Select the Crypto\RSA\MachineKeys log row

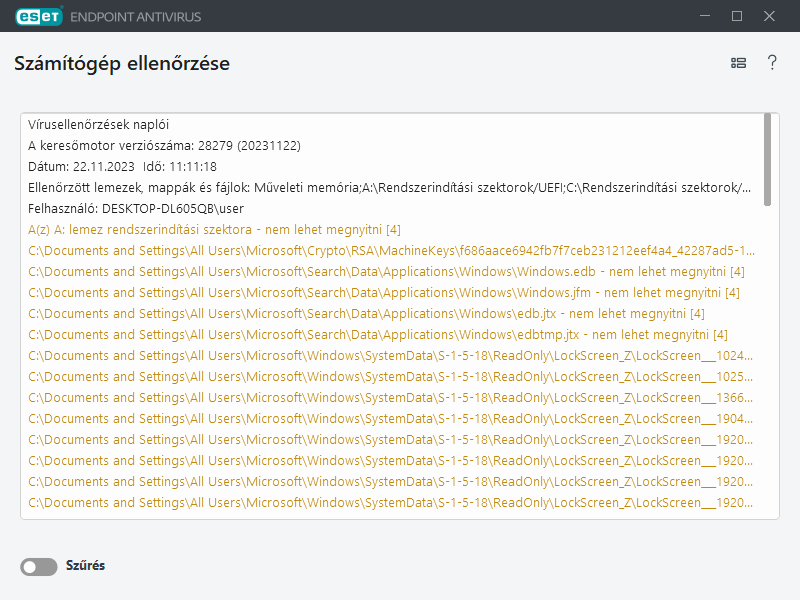(x=391, y=251)
